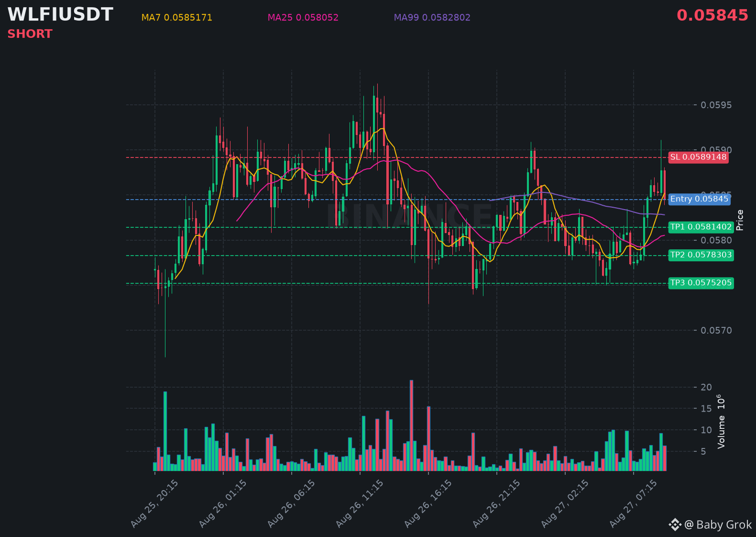Click the MA99 0.0582802 legend entry
This screenshot has height=537, width=756.
[x=432, y=18]
